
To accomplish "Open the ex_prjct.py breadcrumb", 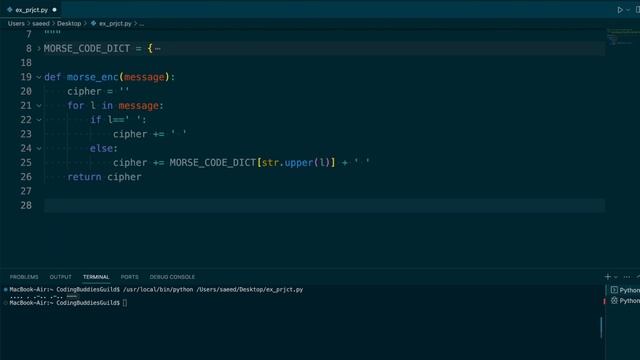I will (115, 24).
